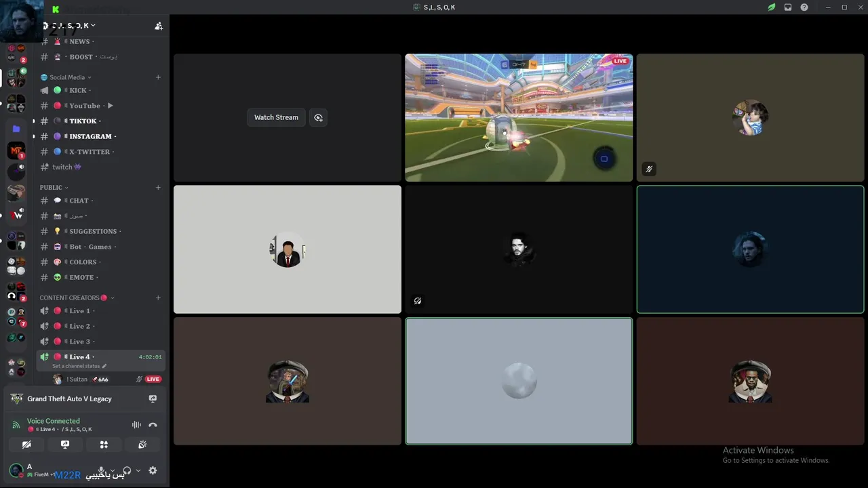Viewport: 868px width, 488px height.
Task: Open the twitch channel
Action: click(100, 167)
